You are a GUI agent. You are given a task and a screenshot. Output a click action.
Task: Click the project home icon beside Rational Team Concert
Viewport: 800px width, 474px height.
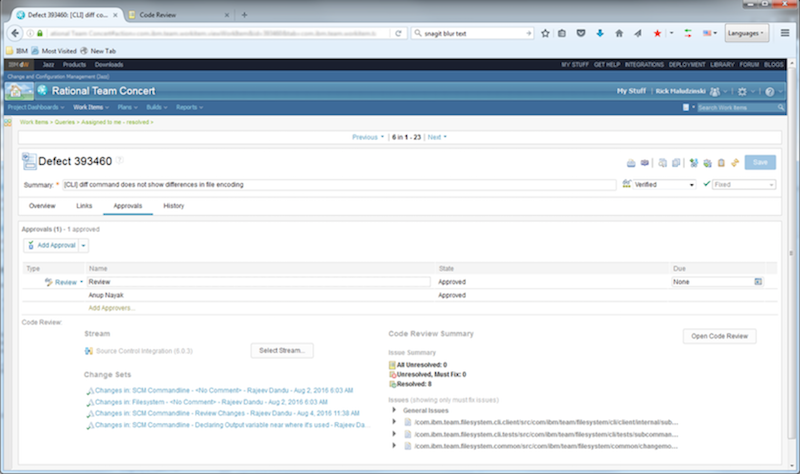[19, 91]
